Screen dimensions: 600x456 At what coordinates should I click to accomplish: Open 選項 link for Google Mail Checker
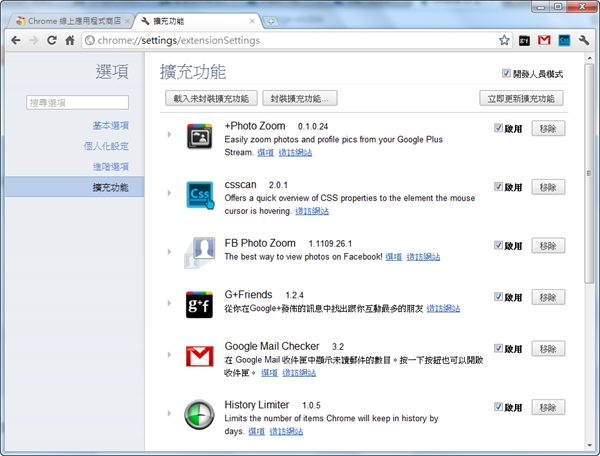(x=269, y=373)
